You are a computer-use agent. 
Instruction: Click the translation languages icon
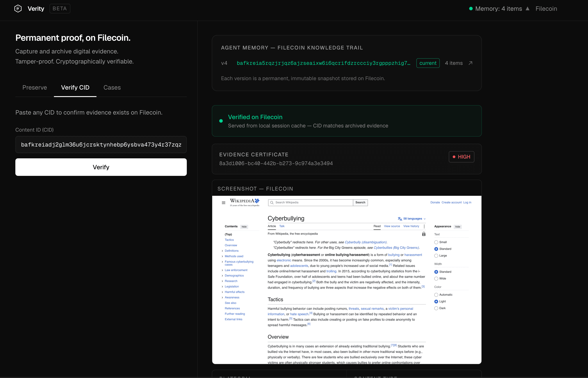tap(400, 219)
